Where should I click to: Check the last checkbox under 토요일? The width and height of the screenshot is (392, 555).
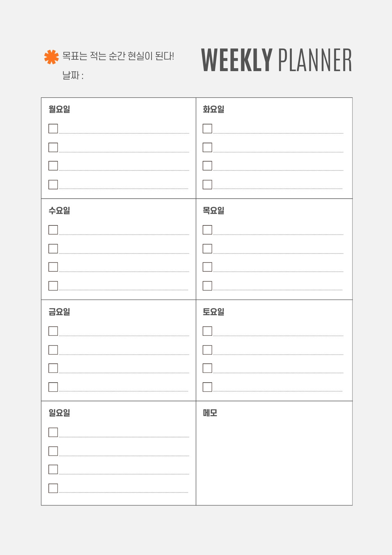(x=207, y=387)
